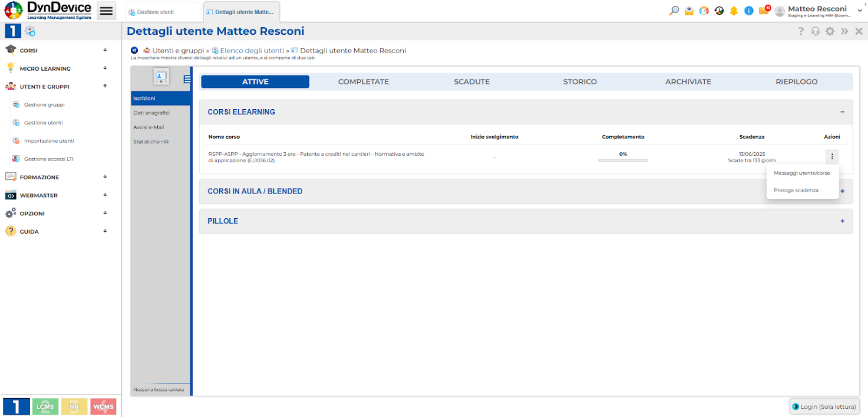Open the notifications bell icon
This screenshot has height=417, width=868.
click(x=734, y=11)
